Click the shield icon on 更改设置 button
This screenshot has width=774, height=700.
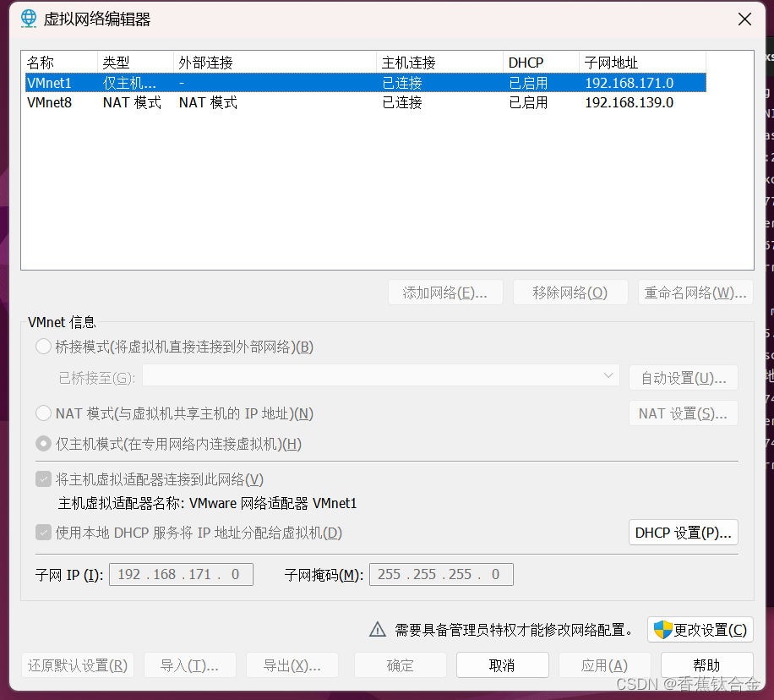(662, 629)
